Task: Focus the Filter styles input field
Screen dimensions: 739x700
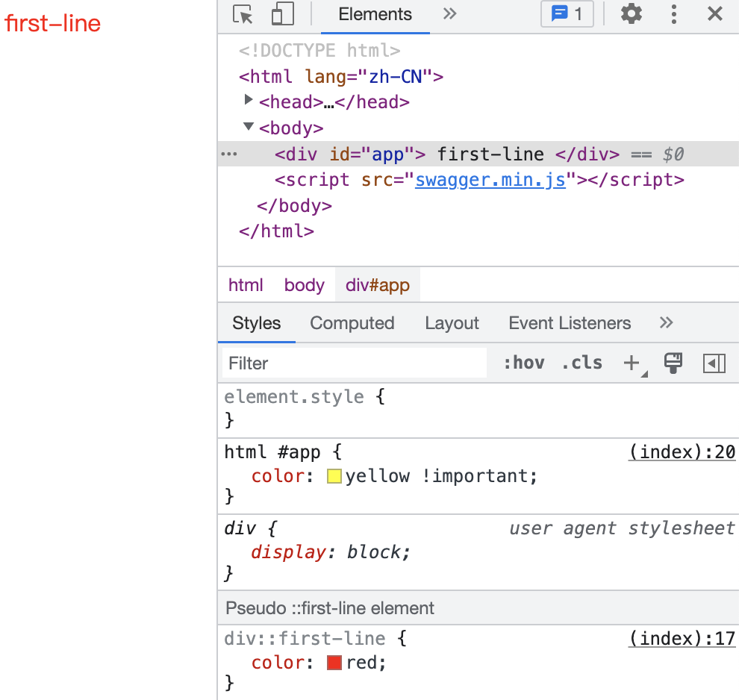Action: pyautogui.click(x=355, y=363)
